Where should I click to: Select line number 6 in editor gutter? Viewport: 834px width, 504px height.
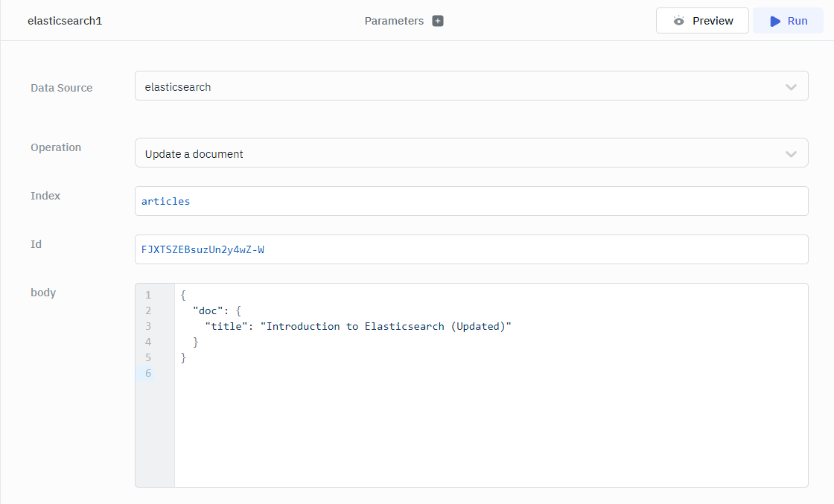pos(148,373)
